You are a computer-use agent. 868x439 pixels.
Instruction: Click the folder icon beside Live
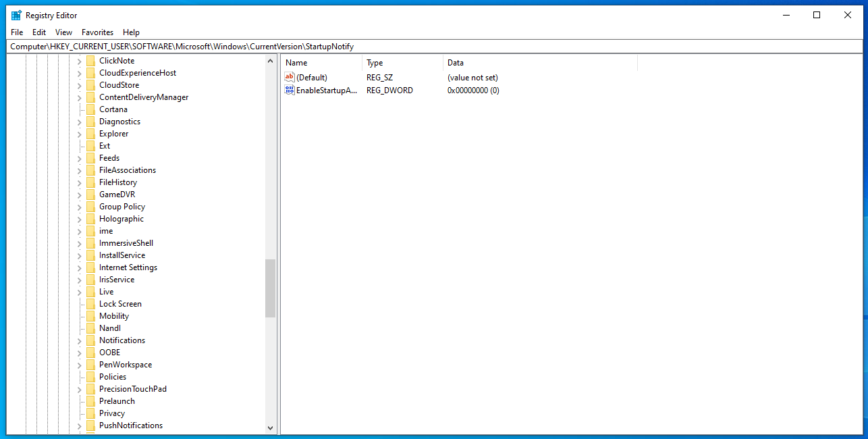pos(90,292)
